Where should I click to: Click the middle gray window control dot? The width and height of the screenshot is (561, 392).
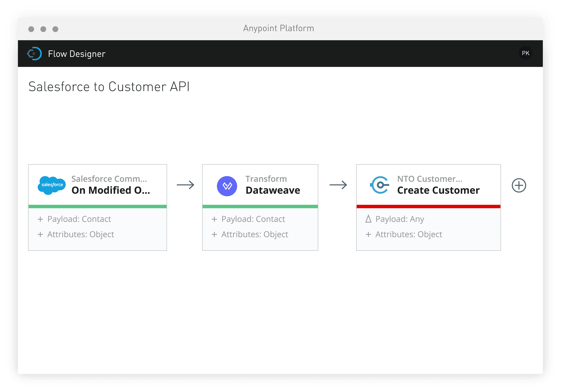point(43,29)
